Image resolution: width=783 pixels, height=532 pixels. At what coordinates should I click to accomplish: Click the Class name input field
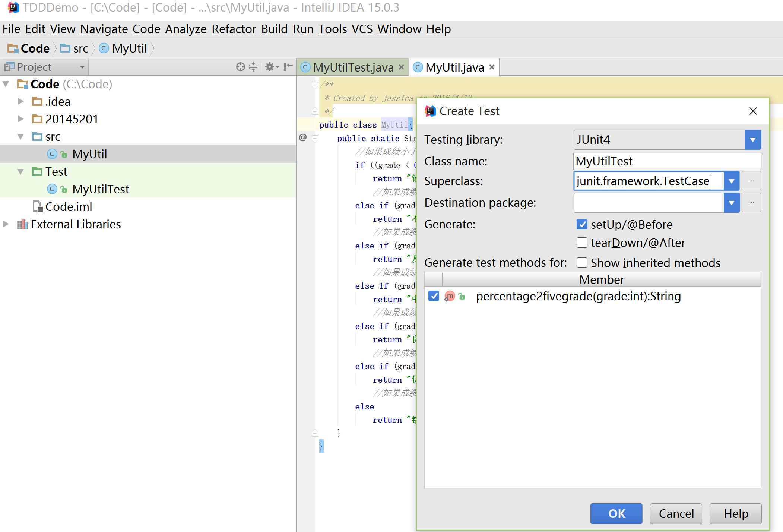click(x=667, y=161)
